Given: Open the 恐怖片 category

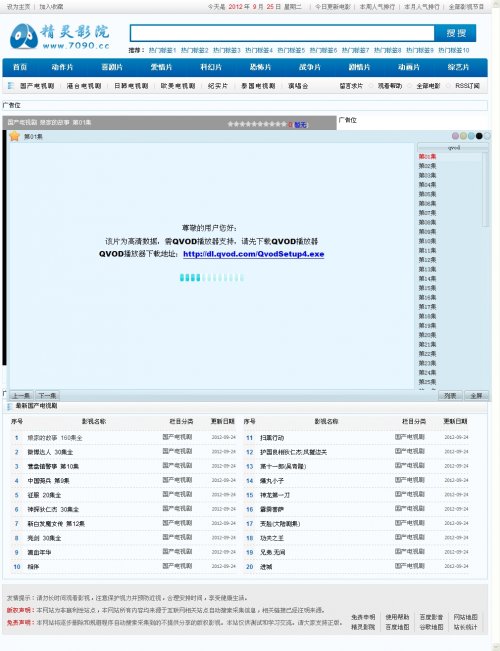Looking at the screenshot, I should coord(260,67).
